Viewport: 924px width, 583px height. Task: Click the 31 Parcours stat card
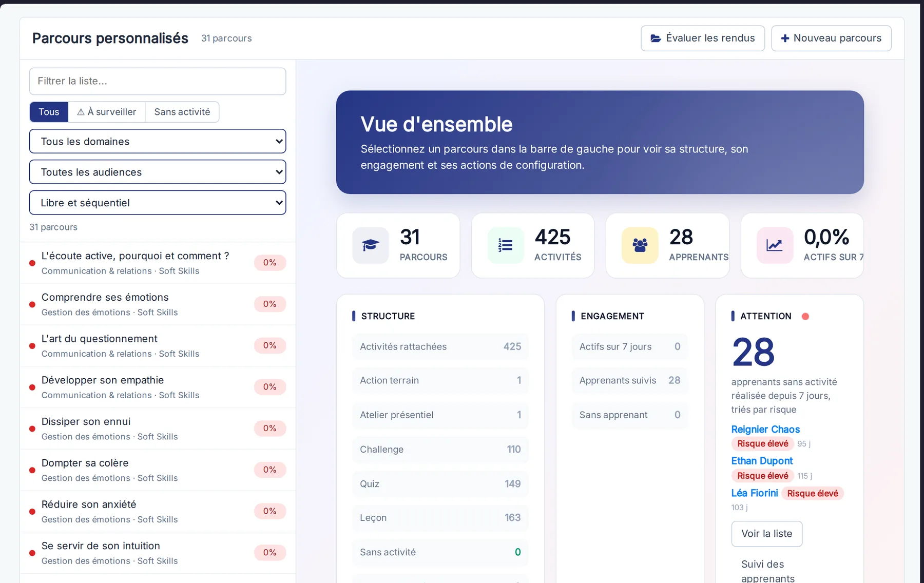pos(398,245)
